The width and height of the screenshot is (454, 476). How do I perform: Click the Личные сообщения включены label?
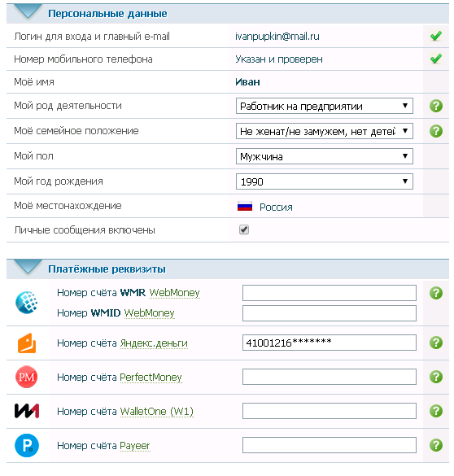pyautogui.click(x=85, y=230)
